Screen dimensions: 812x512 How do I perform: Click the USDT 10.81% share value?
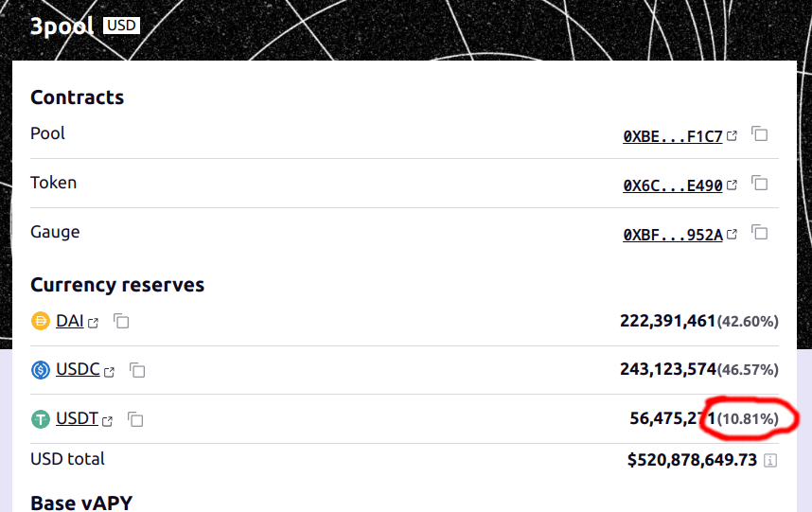click(748, 419)
